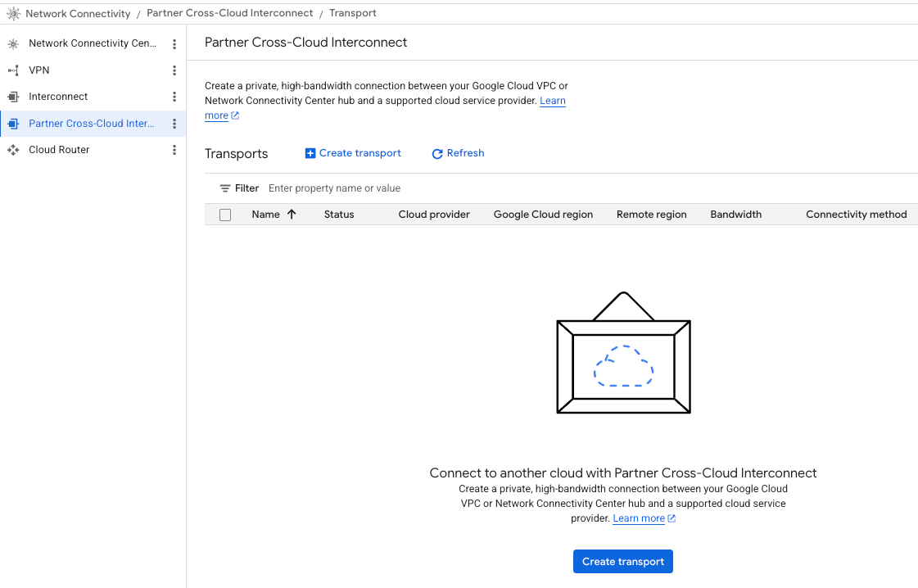Click the Interconnect icon in sidebar
Viewport: 918px width, 588px height.
point(13,97)
